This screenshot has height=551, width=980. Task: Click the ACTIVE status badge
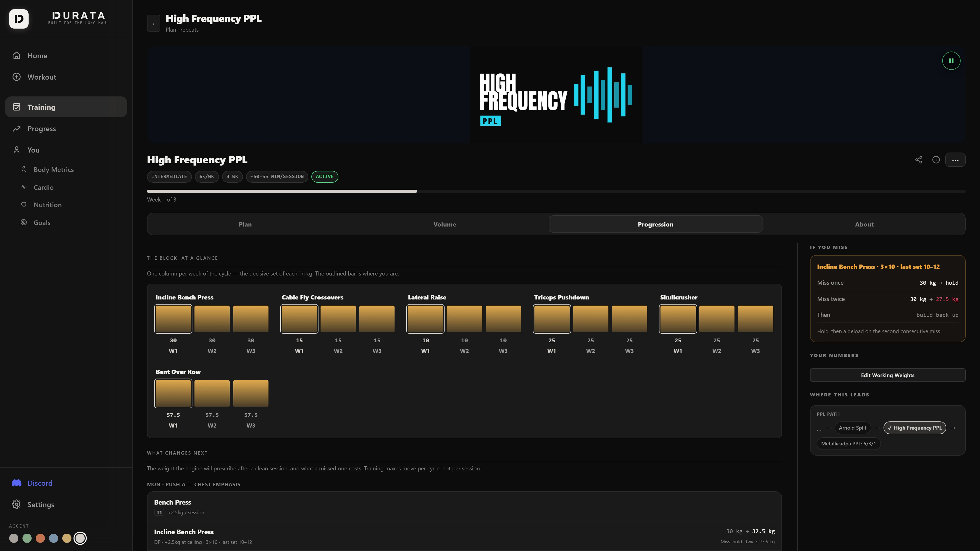(x=325, y=177)
